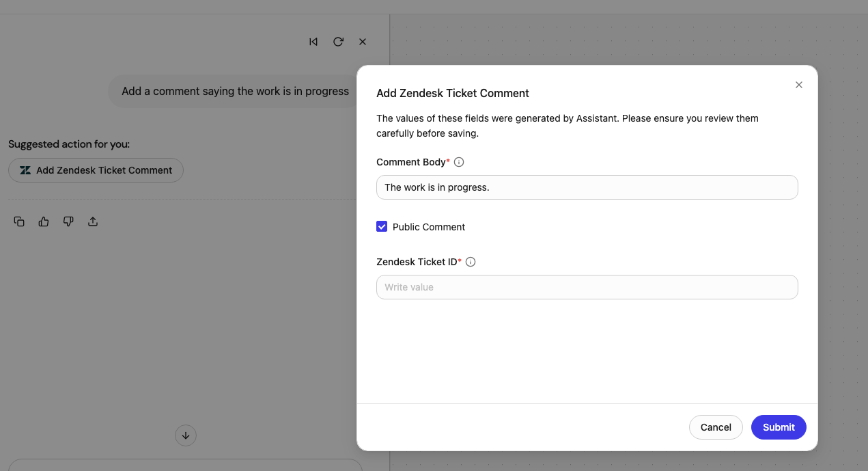Click the info icon beside Zendesk Ticket ID
The width and height of the screenshot is (868, 471).
click(x=471, y=262)
